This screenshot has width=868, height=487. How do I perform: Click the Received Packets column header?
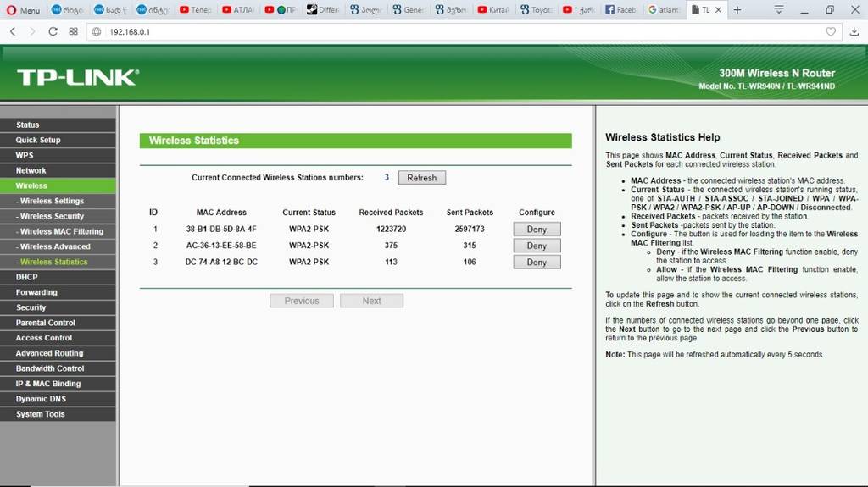tap(391, 212)
